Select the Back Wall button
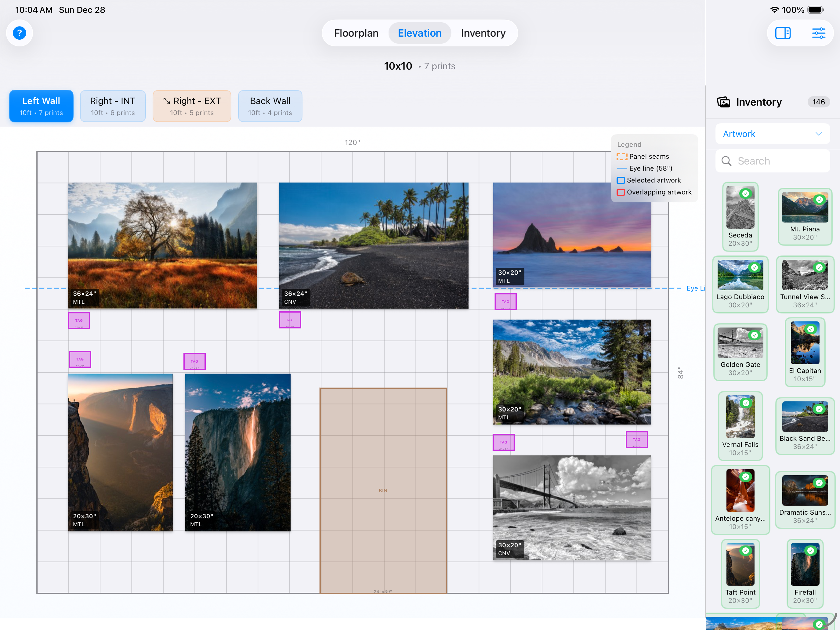Image resolution: width=840 pixels, height=630 pixels. (x=270, y=106)
